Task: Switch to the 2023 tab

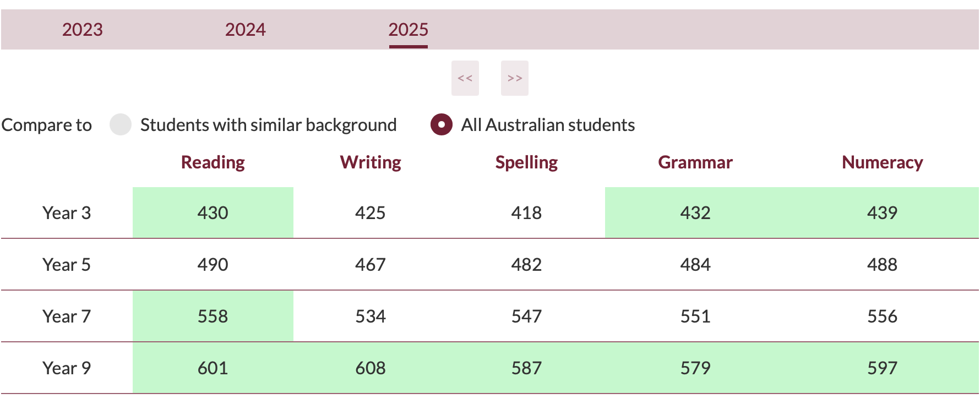Action: [82, 29]
